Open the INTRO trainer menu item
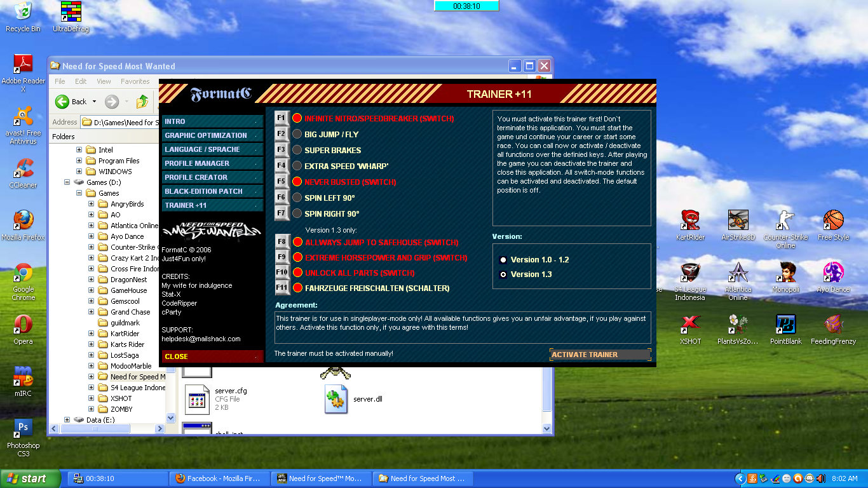The height and width of the screenshot is (488, 868). (x=213, y=121)
